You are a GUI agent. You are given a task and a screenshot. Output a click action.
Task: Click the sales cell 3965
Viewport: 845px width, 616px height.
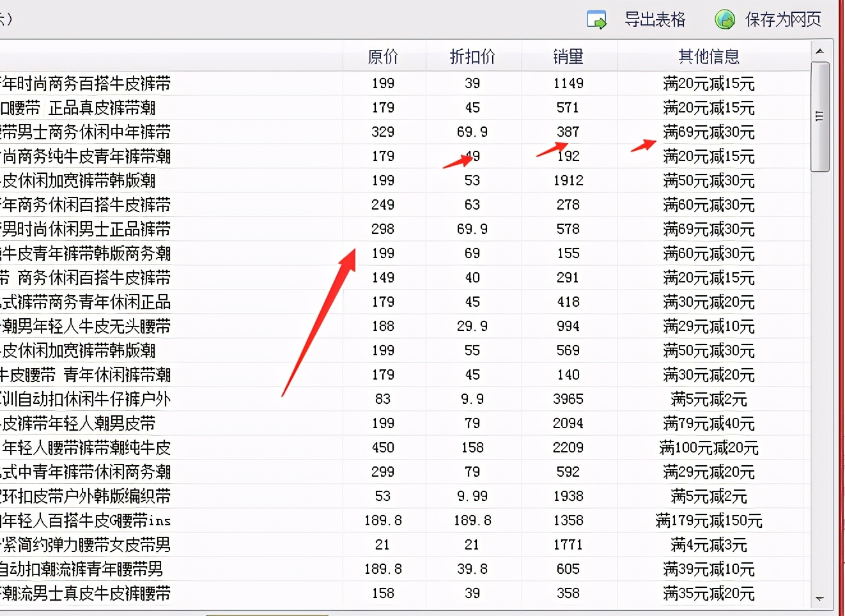coord(569,399)
